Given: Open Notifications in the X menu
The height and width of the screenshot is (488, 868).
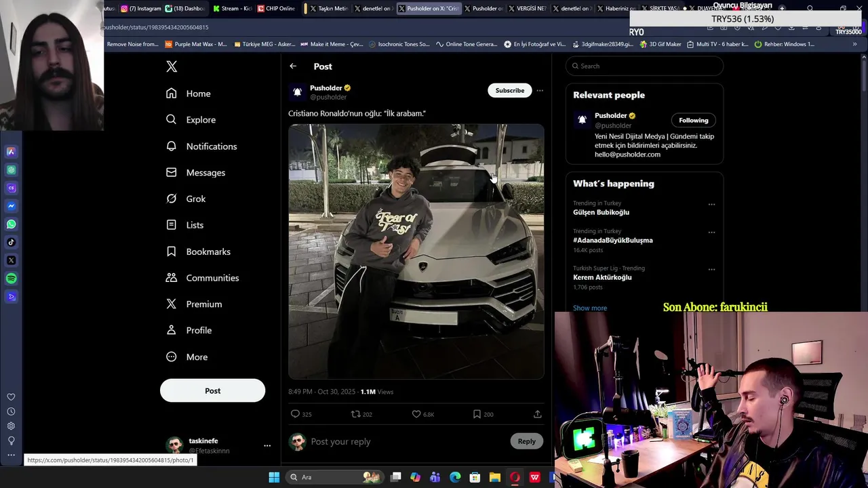Looking at the screenshot, I should [201, 146].
